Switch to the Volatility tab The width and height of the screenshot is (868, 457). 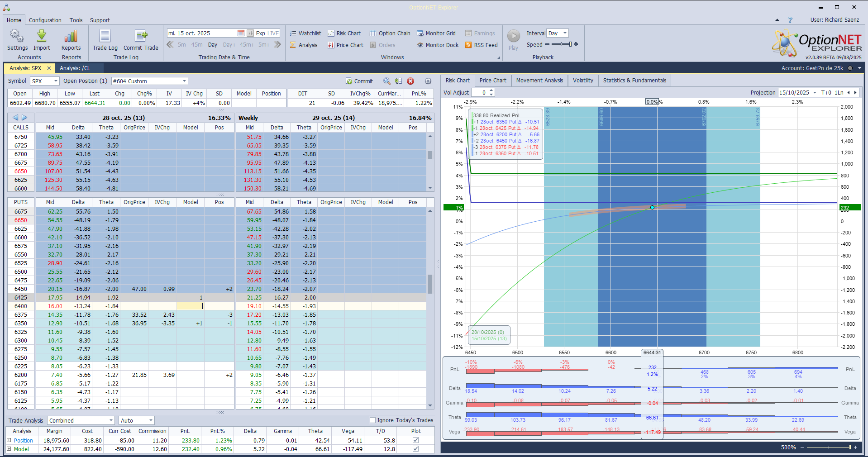click(x=582, y=81)
